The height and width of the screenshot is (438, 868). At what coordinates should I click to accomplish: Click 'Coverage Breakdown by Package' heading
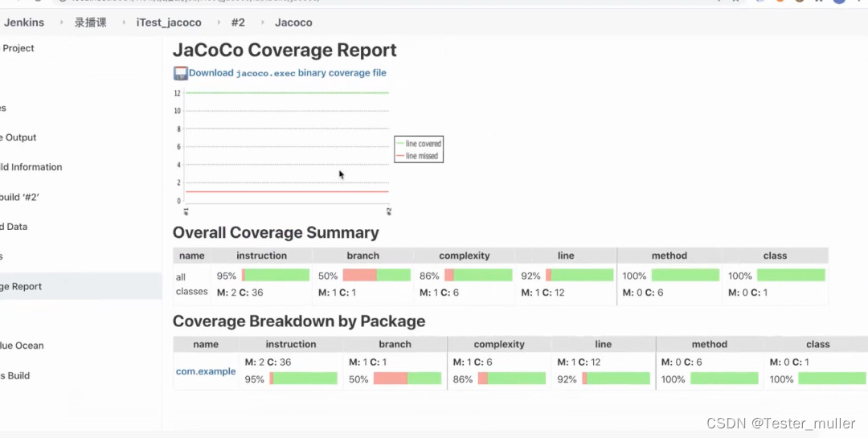(x=299, y=321)
